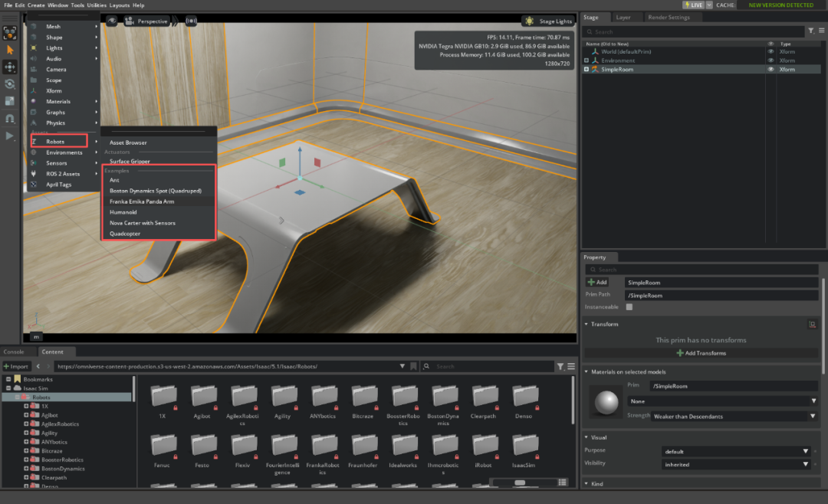Adjust the Content thumbnail size slider
Viewport: 828px width, 504px height.
(520, 483)
